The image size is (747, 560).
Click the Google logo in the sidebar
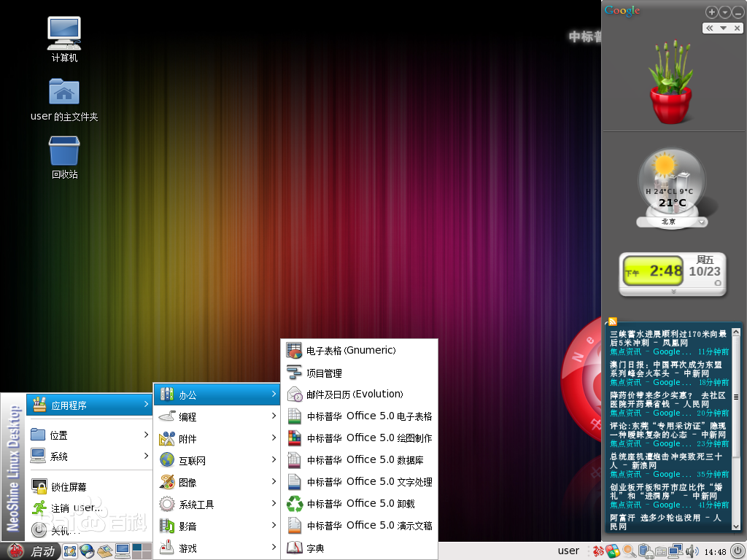tap(622, 11)
